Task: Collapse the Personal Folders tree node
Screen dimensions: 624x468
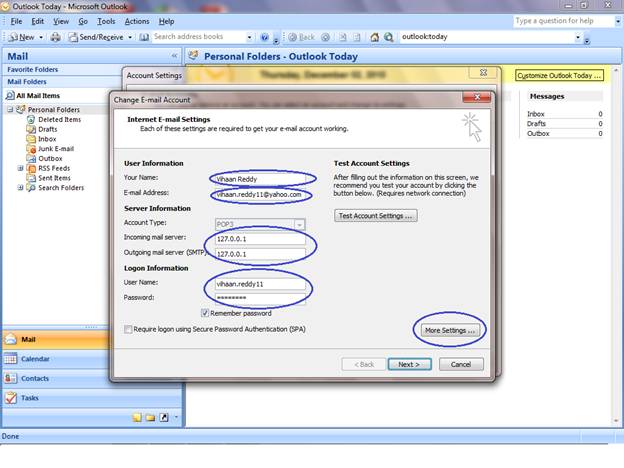Action: point(10,109)
